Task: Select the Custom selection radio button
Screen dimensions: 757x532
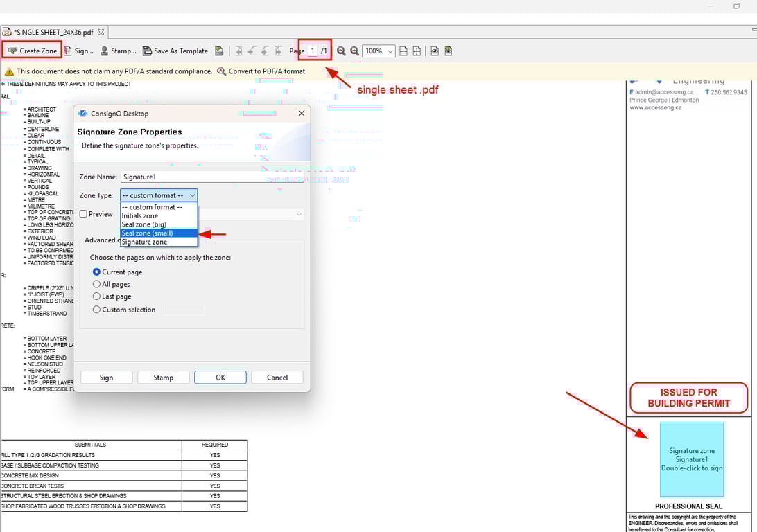Action: coord(96,310)
